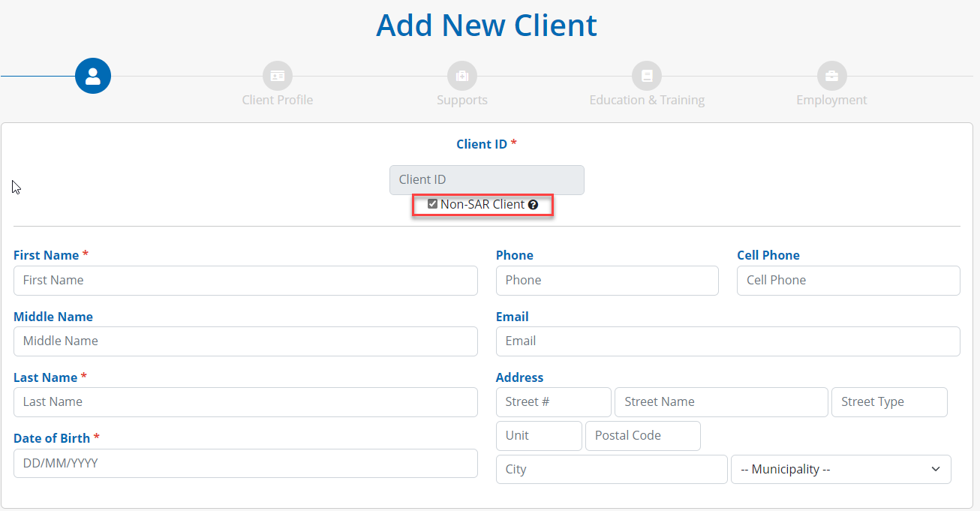The width and height of the screenshot is (980, 511).
Task: Click the Cell Phone input box
Action: click(x=848, y=281)
